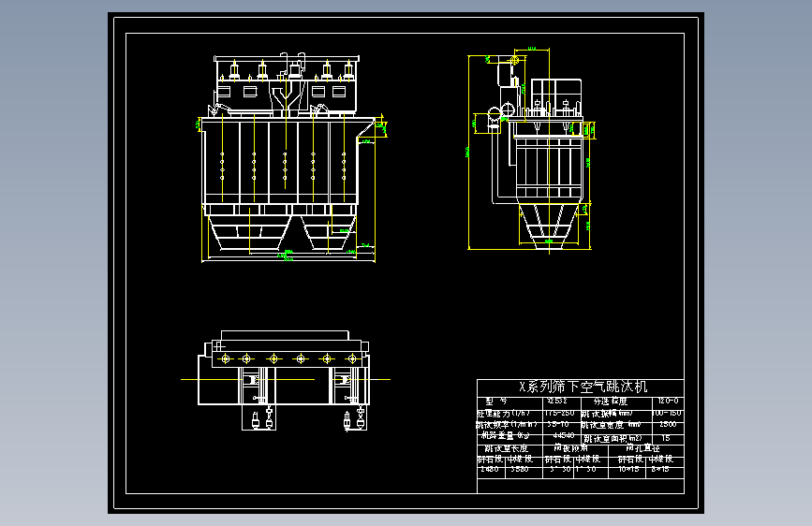Click the 跳汰室宽度(mm) label
Image resolution: width=812 pixels, height=526 pixels.
612,425
